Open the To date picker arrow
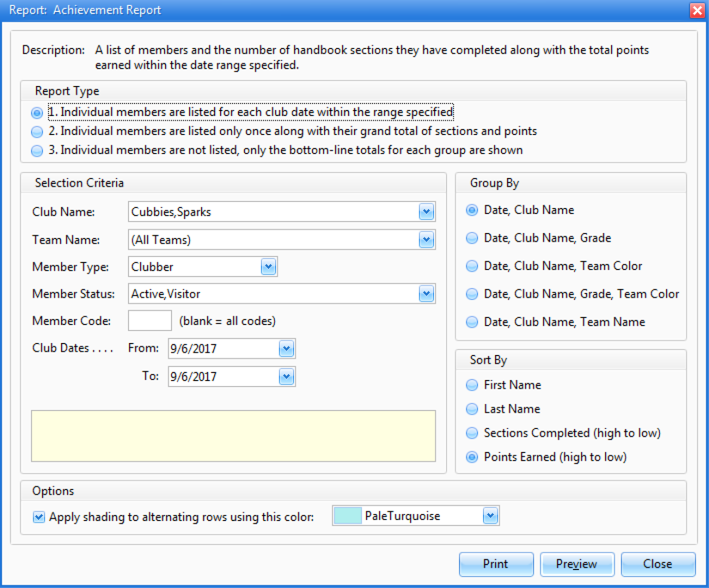 click(x=286, y=376)
